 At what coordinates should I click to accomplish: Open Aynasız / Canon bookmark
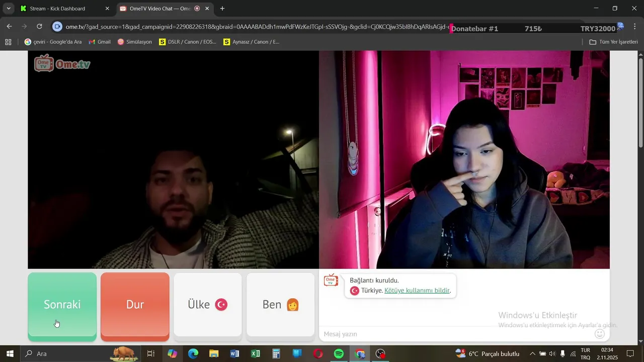tap(252, 42)
